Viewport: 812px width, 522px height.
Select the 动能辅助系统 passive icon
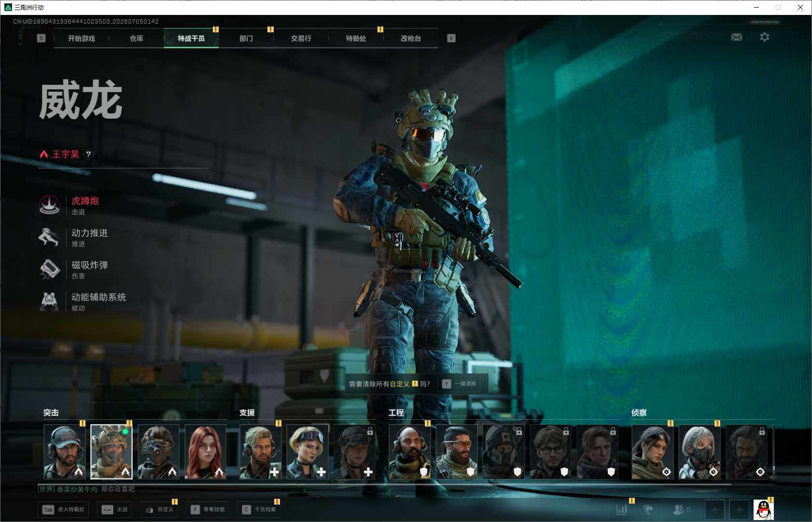tap(49, 302)
